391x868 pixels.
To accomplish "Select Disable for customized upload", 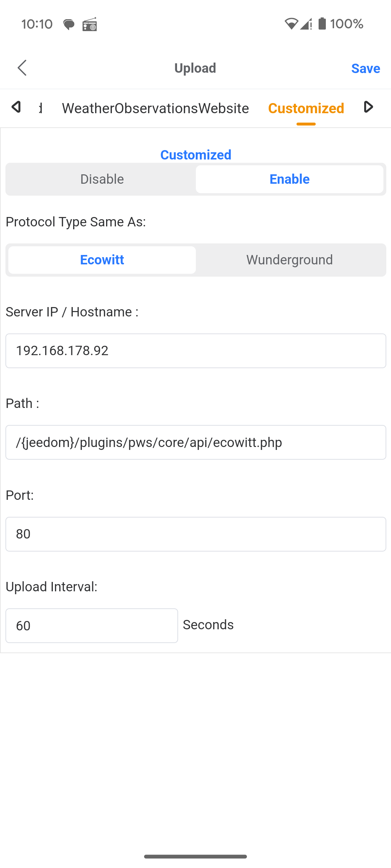I will (x=102, y=179).
